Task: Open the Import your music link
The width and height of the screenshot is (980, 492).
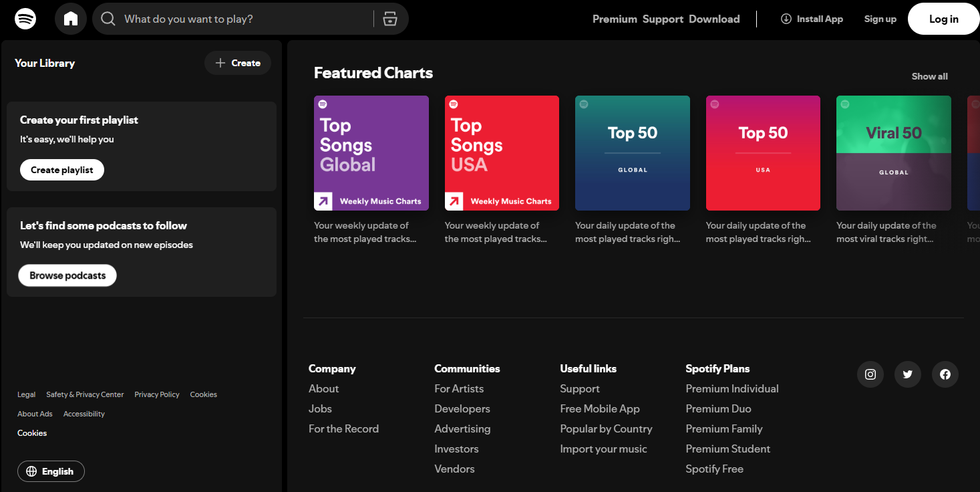Action: coord(603,449)
